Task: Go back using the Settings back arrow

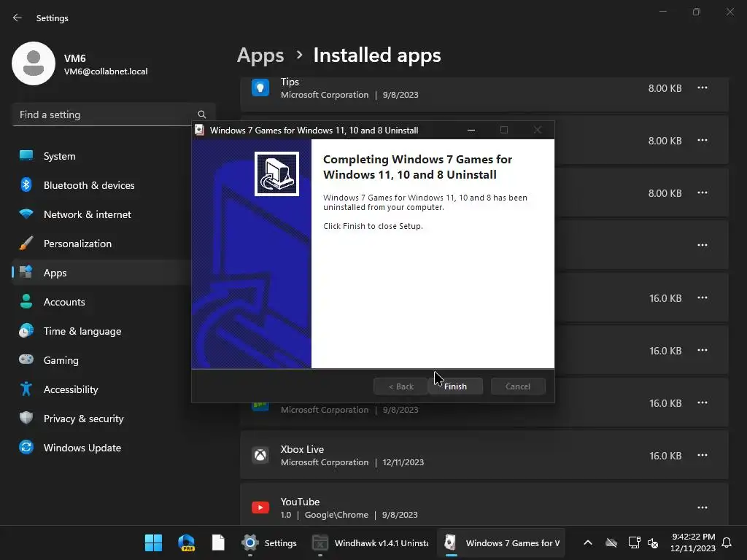Action: tap(18, 17)
